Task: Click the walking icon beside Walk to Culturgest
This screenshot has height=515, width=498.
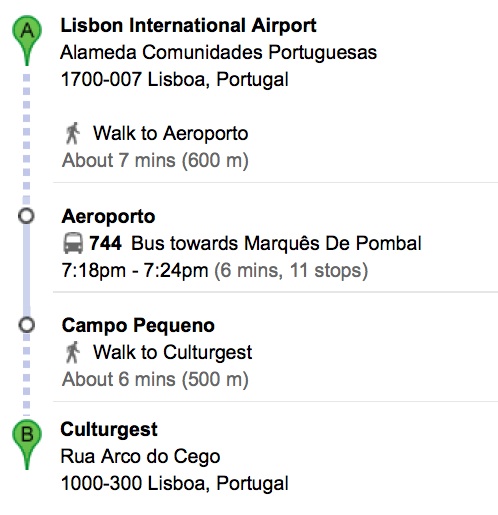Action: (73, 352)
